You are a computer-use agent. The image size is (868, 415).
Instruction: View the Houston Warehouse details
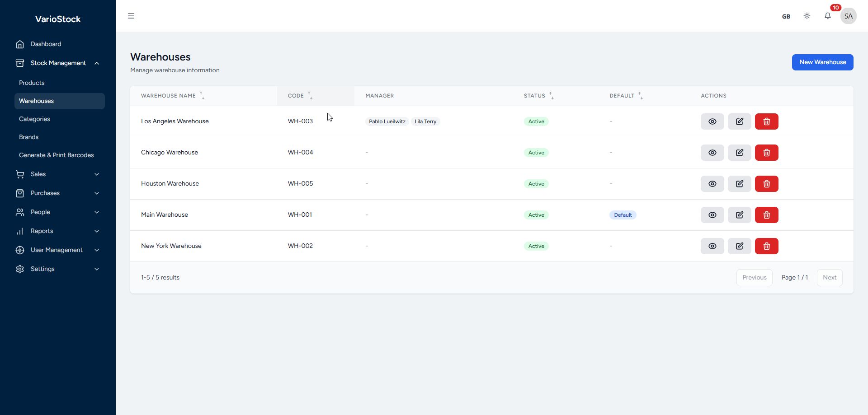click(x=712, y=184)
